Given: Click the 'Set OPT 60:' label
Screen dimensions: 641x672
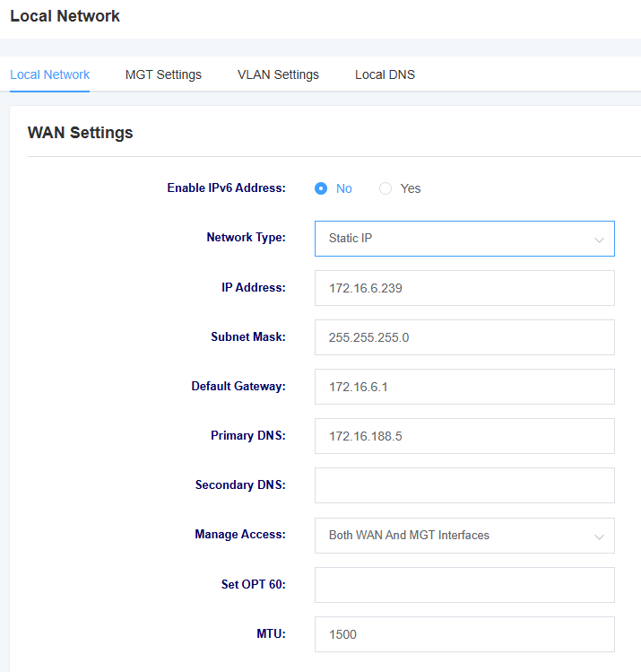Looking at the screenshot, I should click(253, 584).
